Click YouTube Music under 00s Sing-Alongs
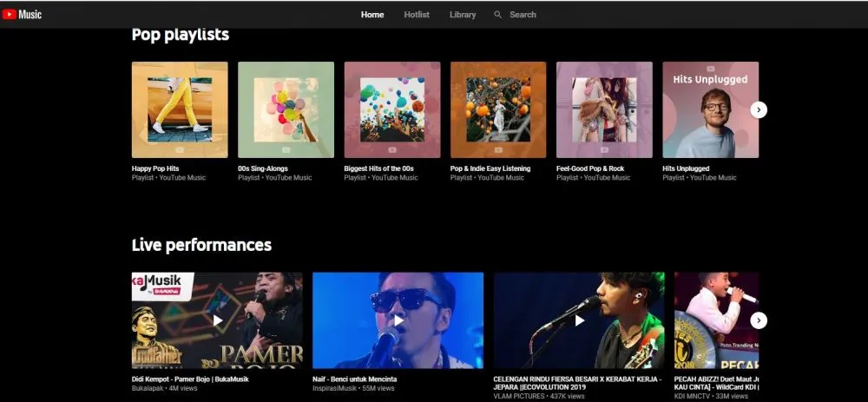The width and height of the screenshot is (868, 402). coord(288,178)
